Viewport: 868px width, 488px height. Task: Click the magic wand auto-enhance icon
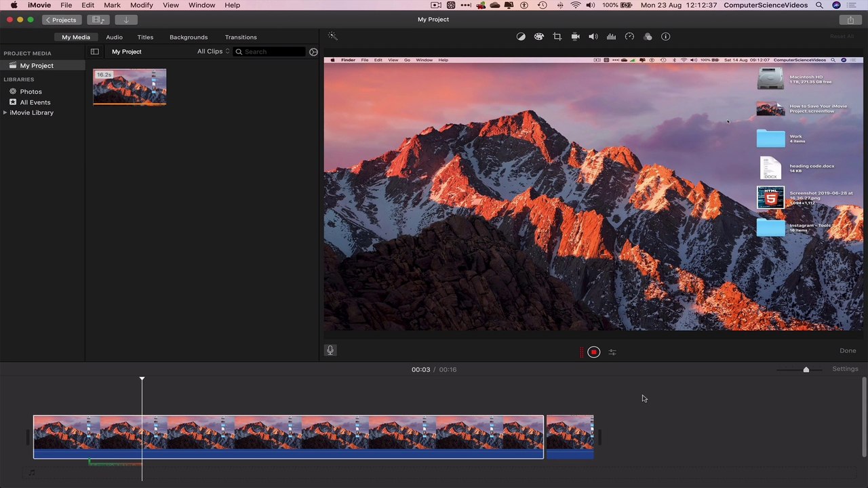click(x=332, y=36)
